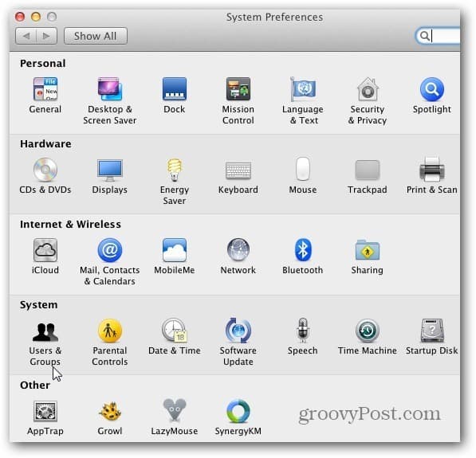The width and height of the screenshot is (476, 458).
Task: Minimize System Preferences with yellow button
Action: [36, 17]
